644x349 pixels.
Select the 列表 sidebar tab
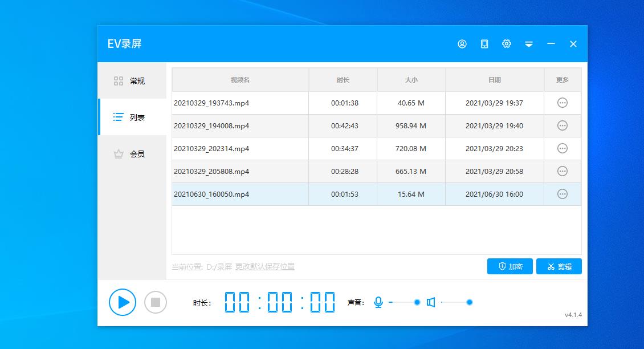132,117
